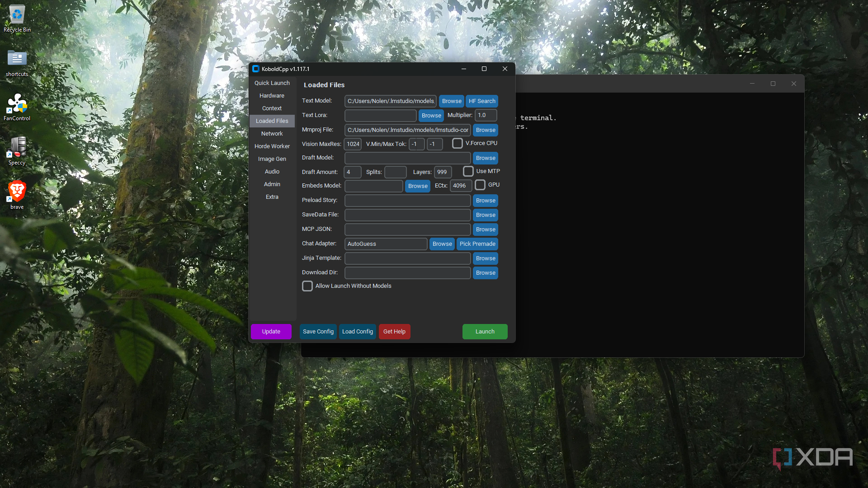Check Allow Launch Without Models

tap(307, 286)
